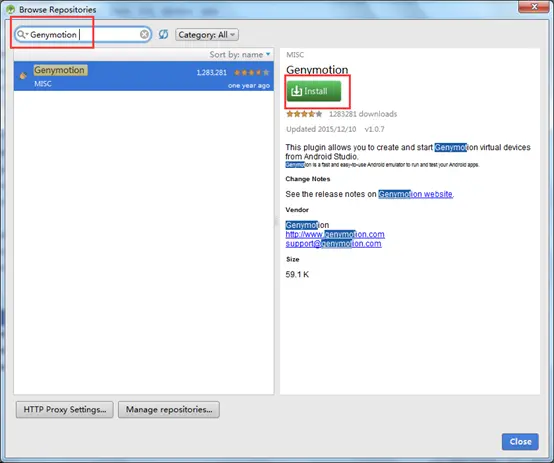
Task: Click the Close button at bottom right
Action: 520,441
